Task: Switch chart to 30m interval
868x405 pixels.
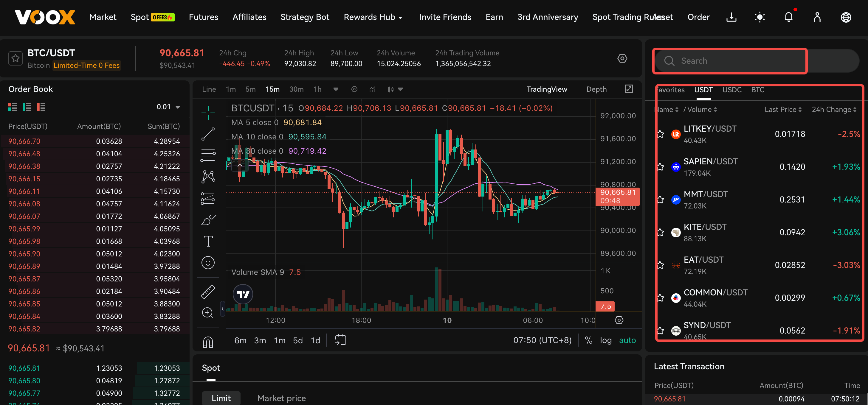Action: [297, 89]
